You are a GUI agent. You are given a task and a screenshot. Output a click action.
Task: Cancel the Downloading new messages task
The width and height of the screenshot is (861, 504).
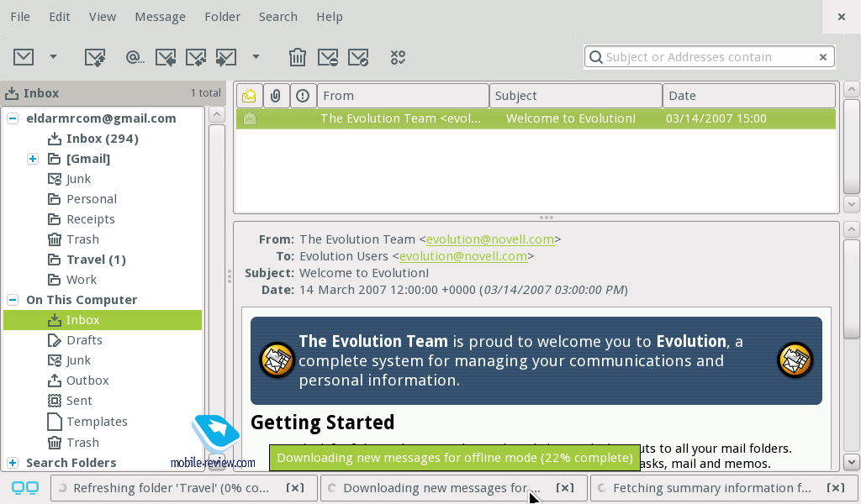564,488
